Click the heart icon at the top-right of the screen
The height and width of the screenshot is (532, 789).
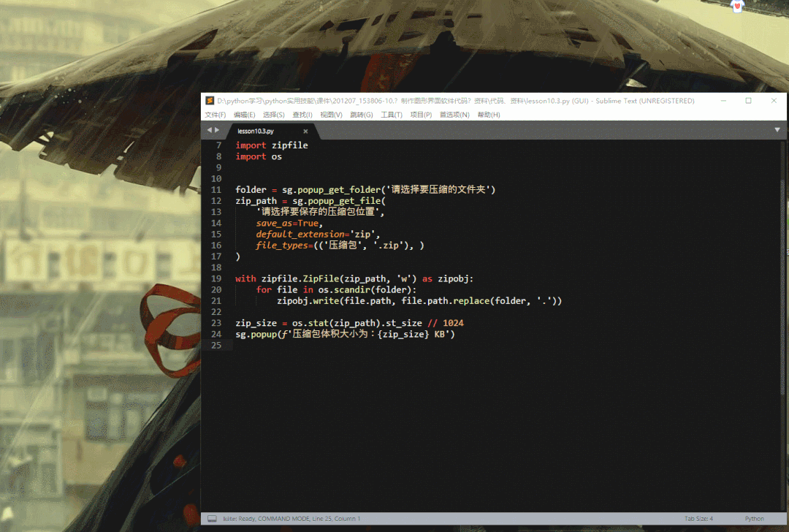[x=736, y=7]
